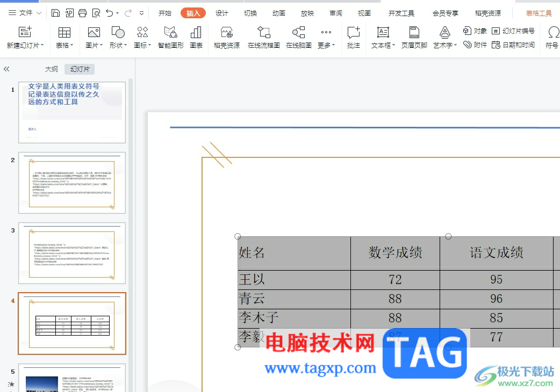This screenshot has width=560, height=392.
Task: Switch to the 切换 transitions tab
Action: pos(250,13)
